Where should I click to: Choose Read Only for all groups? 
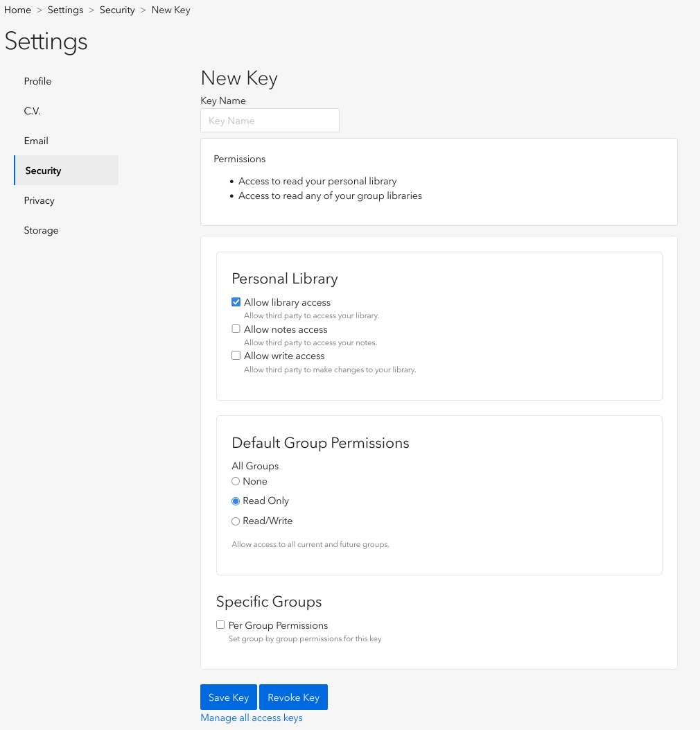tap(236, 501)
